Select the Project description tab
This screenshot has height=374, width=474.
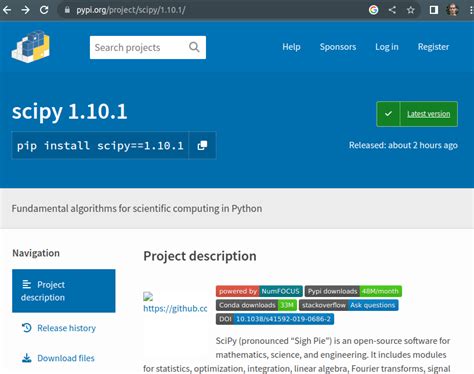click(64, 291)
